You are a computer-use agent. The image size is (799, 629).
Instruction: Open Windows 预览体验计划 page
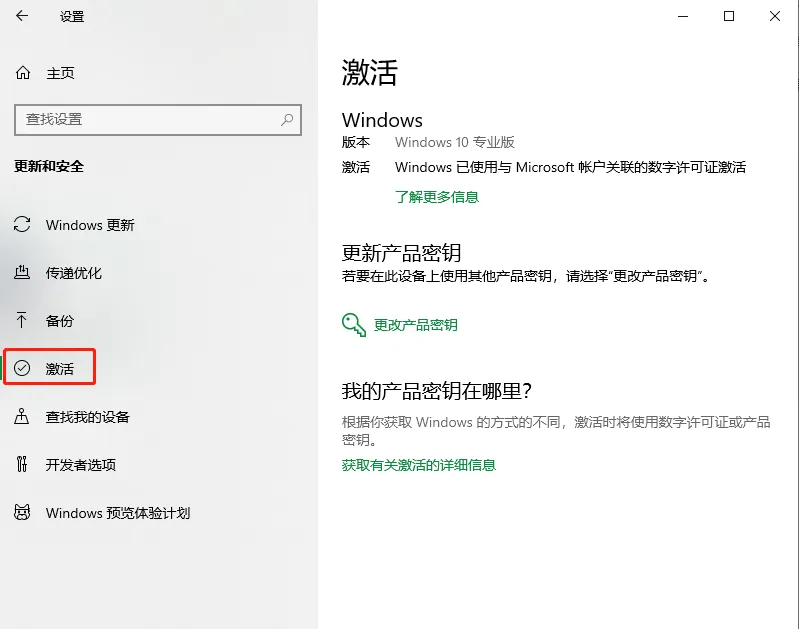click(x=118, y=513)
